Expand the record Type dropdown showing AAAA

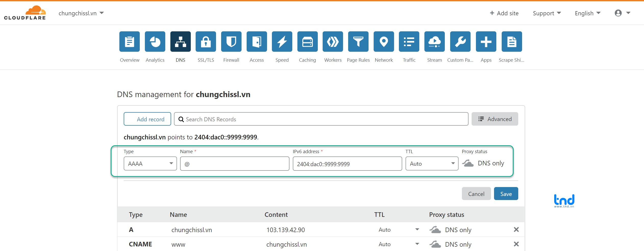click(x=150, y=164)
